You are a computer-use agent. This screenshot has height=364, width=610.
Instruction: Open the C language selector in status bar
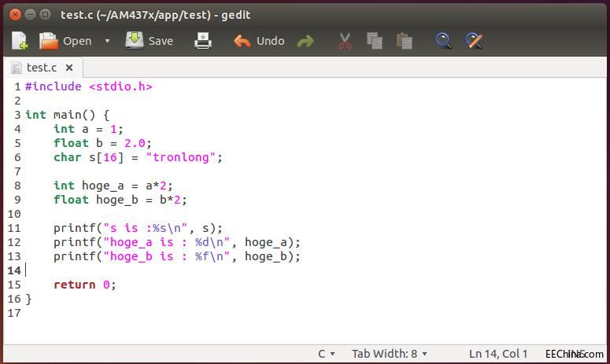[326, 354]
